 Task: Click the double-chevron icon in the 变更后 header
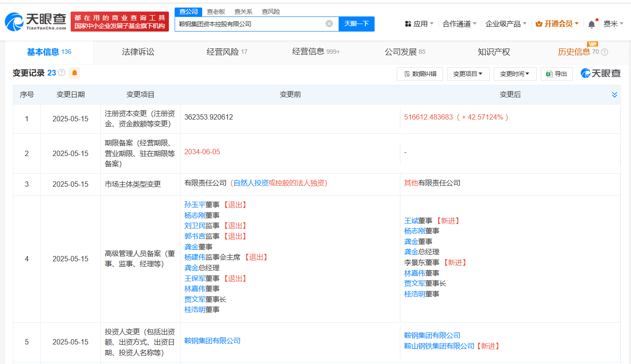point(615,95)
